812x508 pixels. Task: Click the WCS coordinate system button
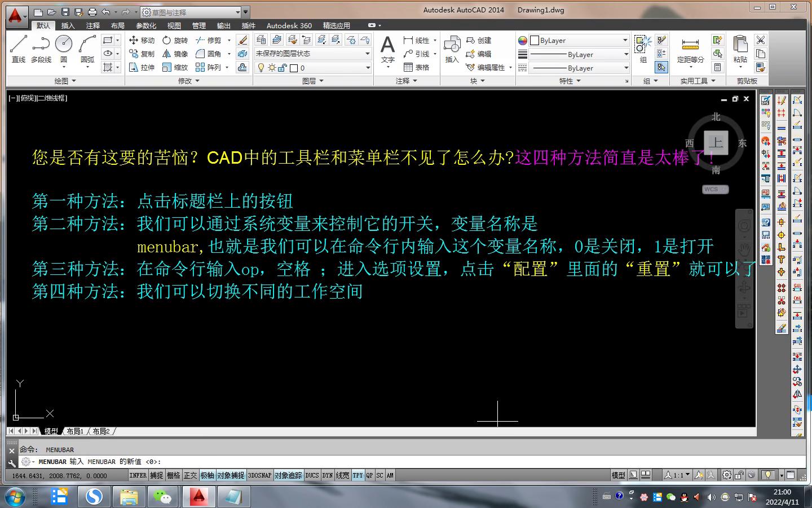(716, 189)
